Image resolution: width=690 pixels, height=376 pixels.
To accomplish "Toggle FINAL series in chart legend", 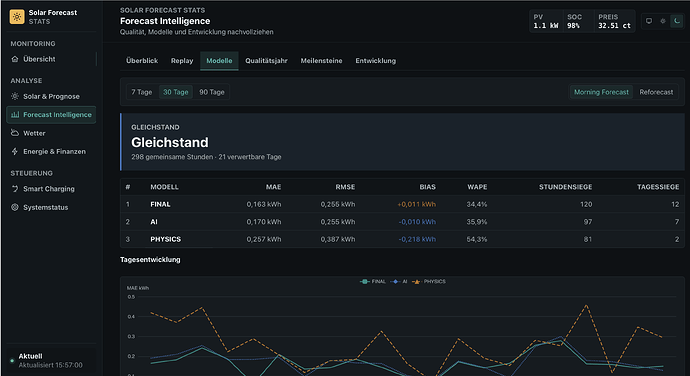I will coord(373,281).
